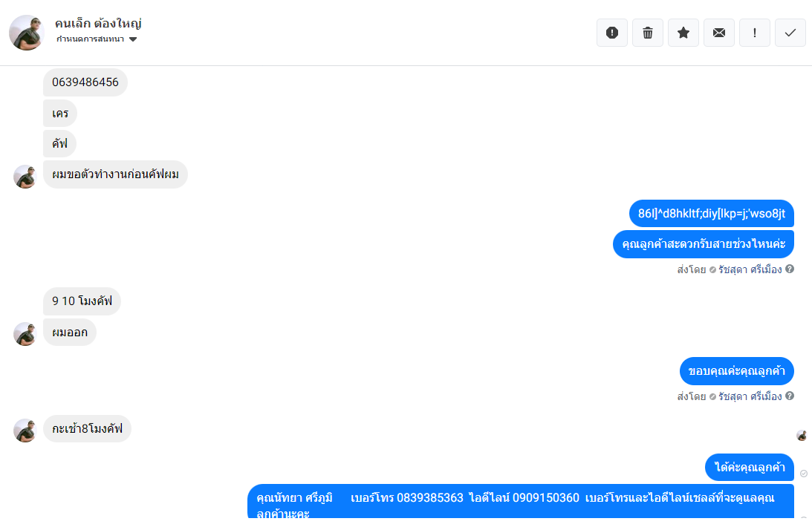
Task: Mark conversation unread with envelope icon
Action: point(719,33)
